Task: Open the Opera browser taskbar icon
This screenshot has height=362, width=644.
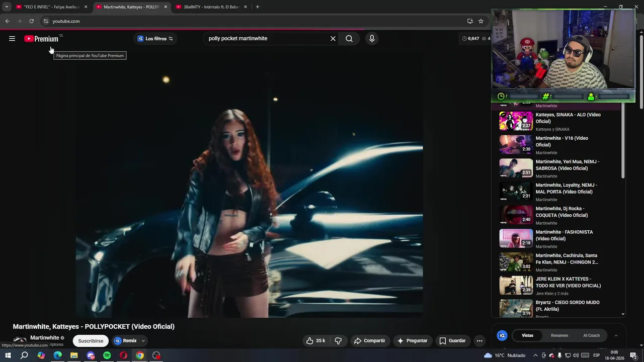Action: click(x=123, y=355)
